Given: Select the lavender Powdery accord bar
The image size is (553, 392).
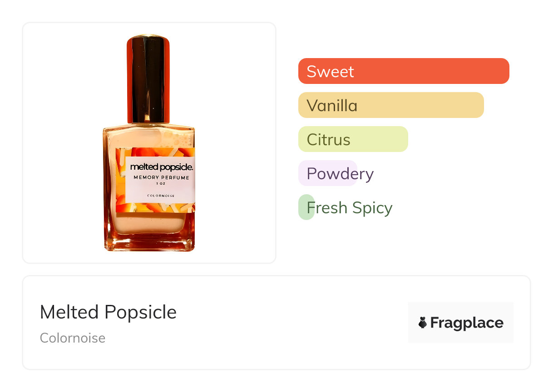Looking at the screenshot, I should coord(327,173).
